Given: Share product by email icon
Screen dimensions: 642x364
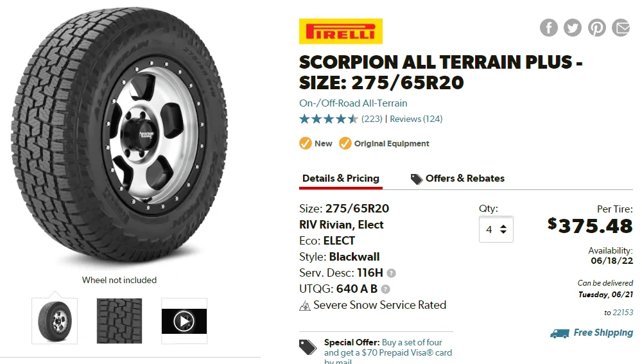Looking at the screenshot, I should pyautogui.click(x=621, y=28).
